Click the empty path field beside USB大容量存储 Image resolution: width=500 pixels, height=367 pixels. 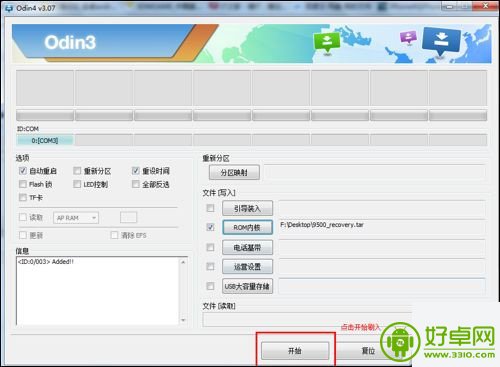point(382,286)
